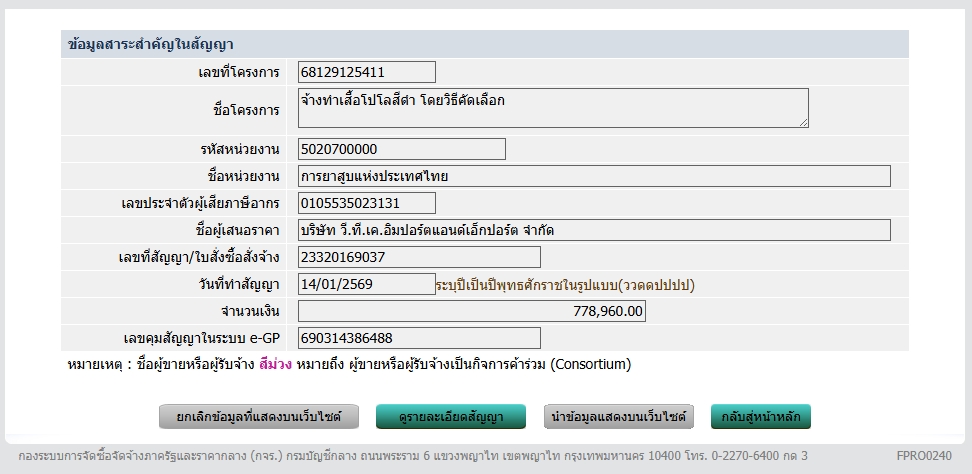Click the bidder name field (ชื่อผู้เสนอราคา)
Screen dimensions: 972x474
594,230
